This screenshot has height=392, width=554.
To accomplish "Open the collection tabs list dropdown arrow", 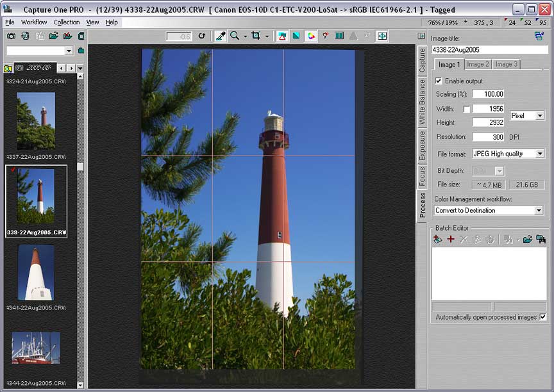I will click(x=81, y=68).
